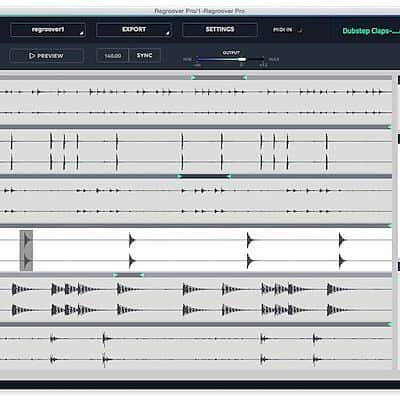Click loop range start handle on first layer

coord(193,78)
